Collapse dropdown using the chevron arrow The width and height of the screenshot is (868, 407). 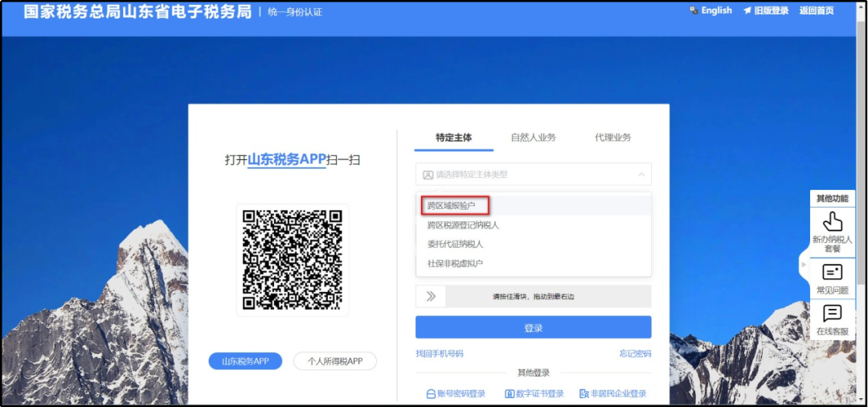point(641,175)
